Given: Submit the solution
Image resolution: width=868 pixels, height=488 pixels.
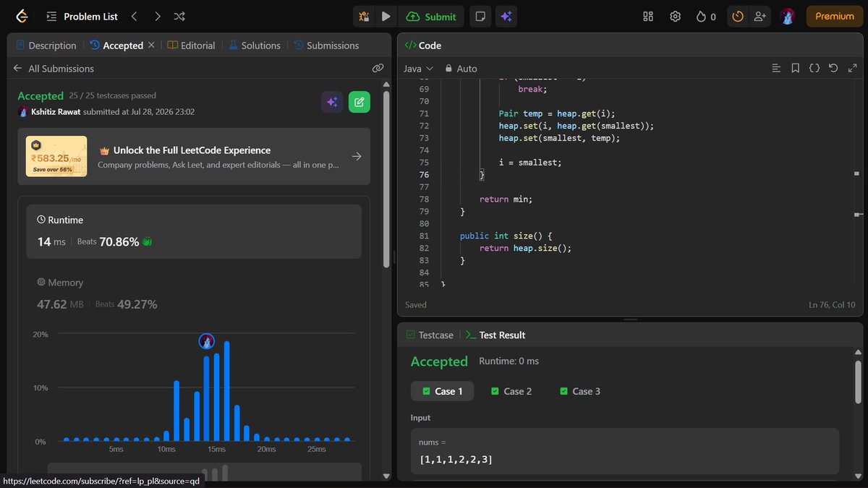Looking at the screenshot, I should click(431, 16).
